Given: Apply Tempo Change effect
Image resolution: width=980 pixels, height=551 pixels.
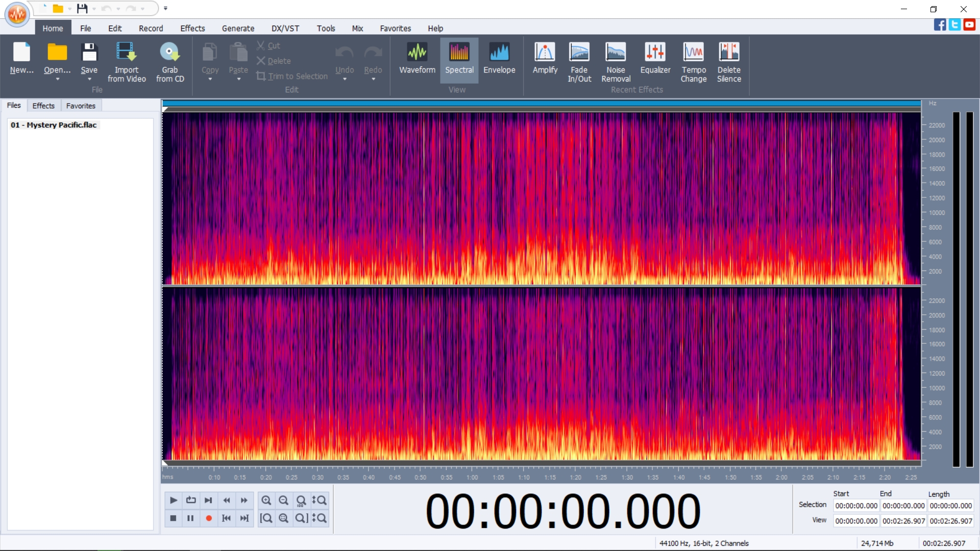Looking at the screenshot, I should click(x=694, y=61).
